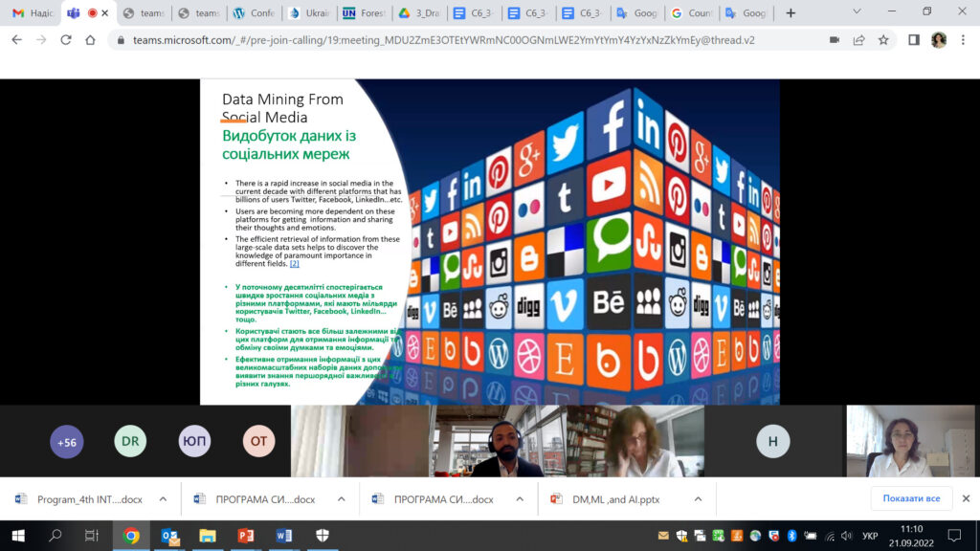Open the DM,ML ,and AI.pptx downloaded file
The width and height of the screenshot is (980, 551).
[612, 498]
